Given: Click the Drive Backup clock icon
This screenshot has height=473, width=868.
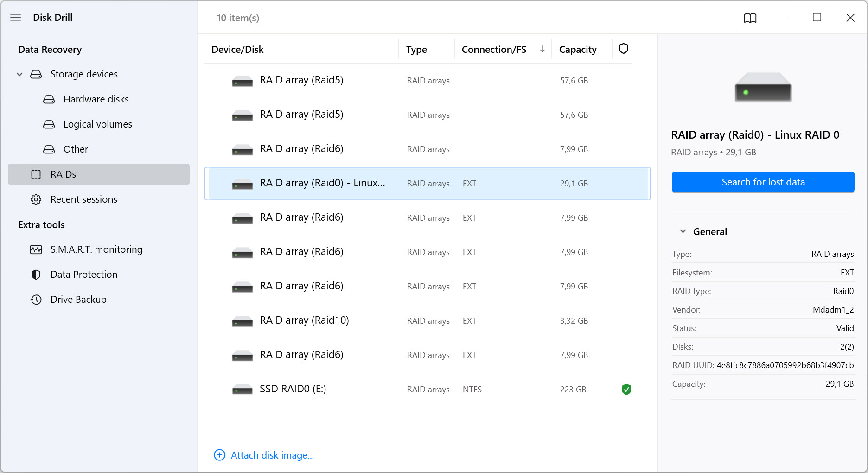Looking at the screenshot, I should pos(36,300).
